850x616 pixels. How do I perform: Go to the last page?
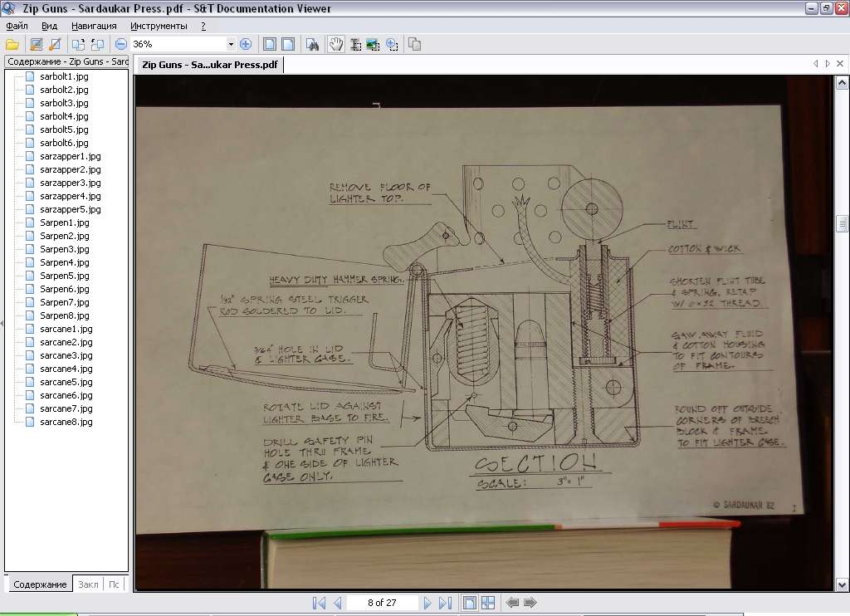point(445,603)
